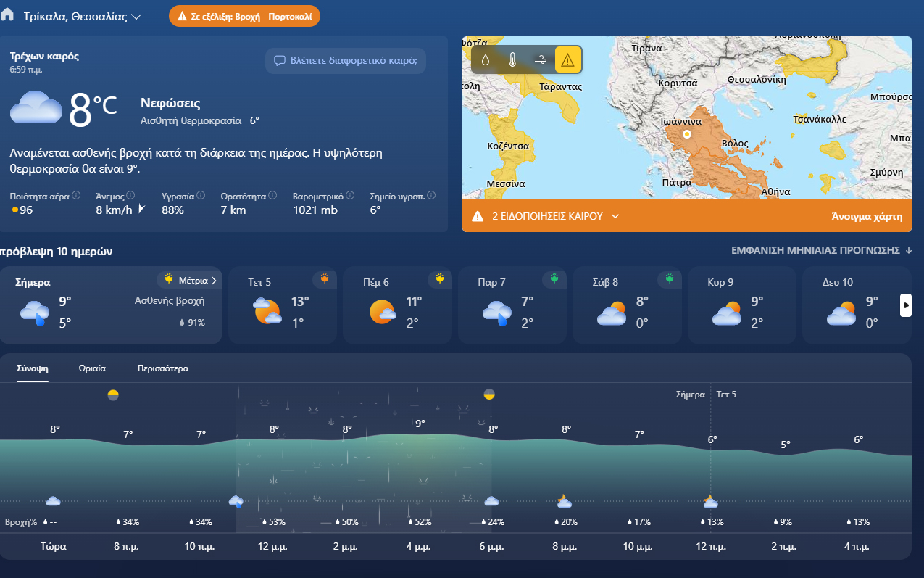This screenshot has height=578, width=924.
Task: Select the Παρ 7 forecast card
Action: click(514, 305)
